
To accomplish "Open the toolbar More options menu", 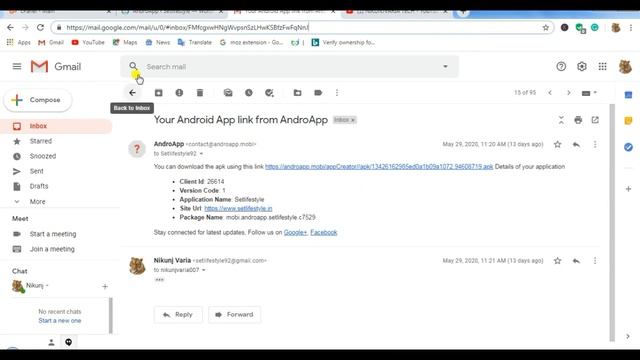I will pos(337,93).
